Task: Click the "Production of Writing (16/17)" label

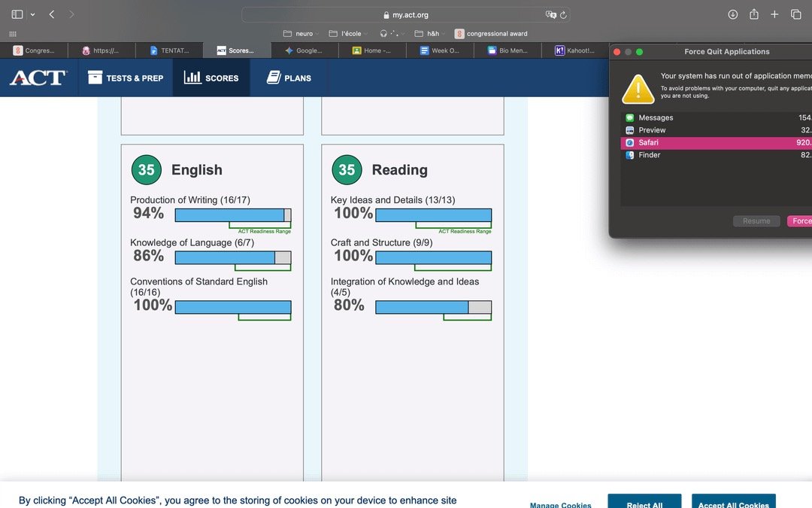Action: pos(190,200)
